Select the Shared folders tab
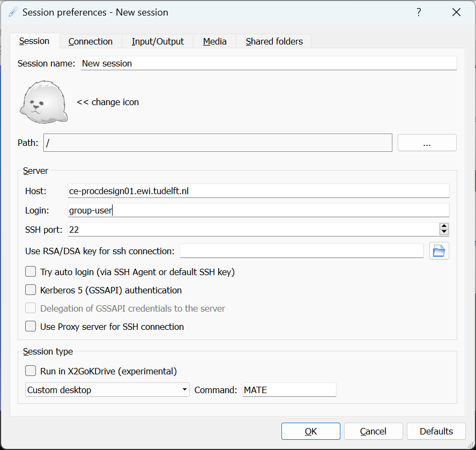Viewport: 476px width, 450px height. point(274,41)
